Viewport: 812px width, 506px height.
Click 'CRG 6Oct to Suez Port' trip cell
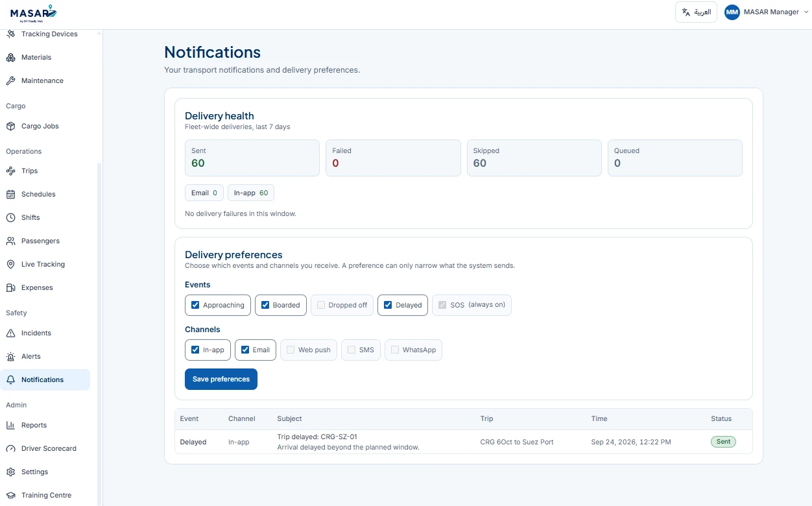517,442
